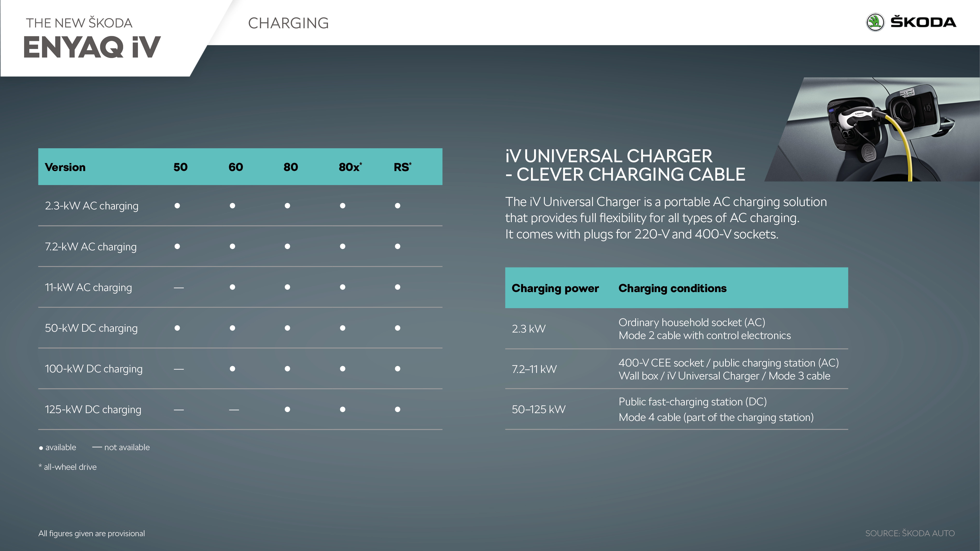Click the dot for 125-kW DC, RS column
Image resolution: width=980 pixels, height=551 pixels.
[x=397, y=409]
